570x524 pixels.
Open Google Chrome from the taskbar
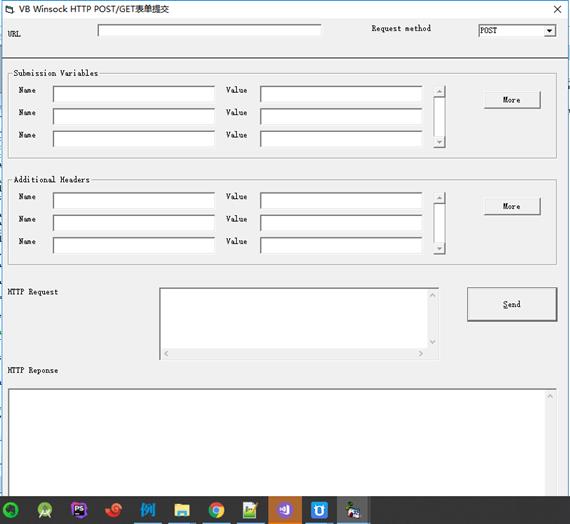coord(216,510)
